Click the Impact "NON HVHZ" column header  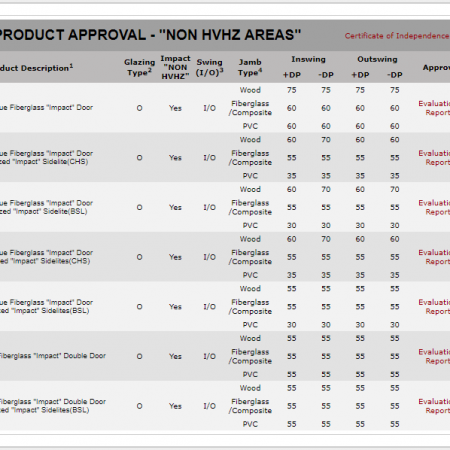[175, 67]
